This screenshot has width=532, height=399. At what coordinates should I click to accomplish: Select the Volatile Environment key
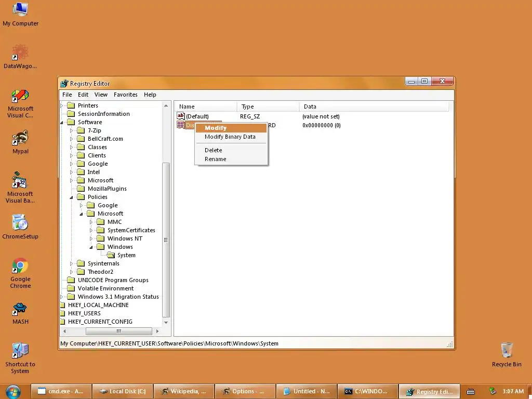[105, 288]
